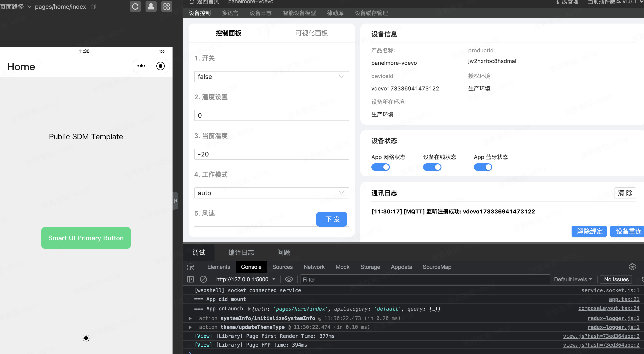The image size is (644, 354).
Task: Click the DevTools settings gear icon
Action: [632, 267]
